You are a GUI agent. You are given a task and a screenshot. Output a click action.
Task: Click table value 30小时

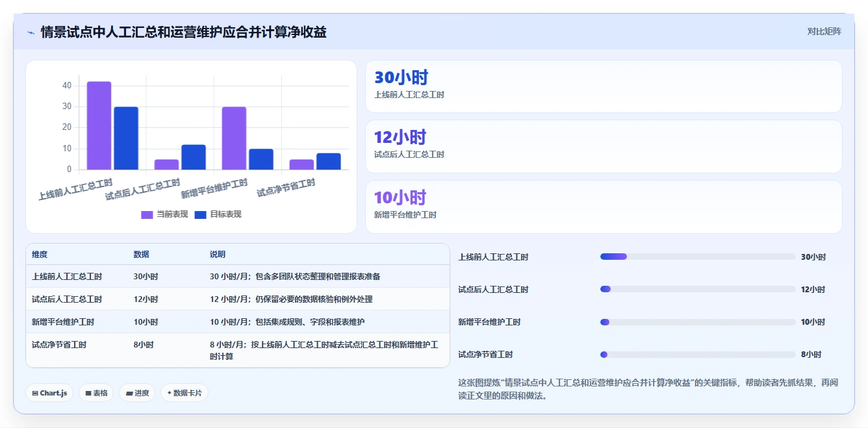(146, 276)
